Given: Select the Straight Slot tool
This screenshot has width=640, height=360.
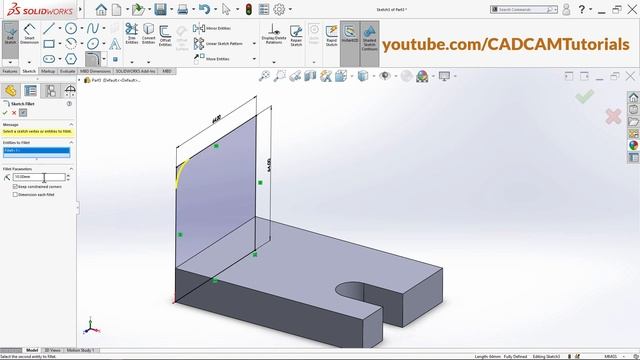Looking at the screenshot, I should pyautogui.click(x=49, y=59).
